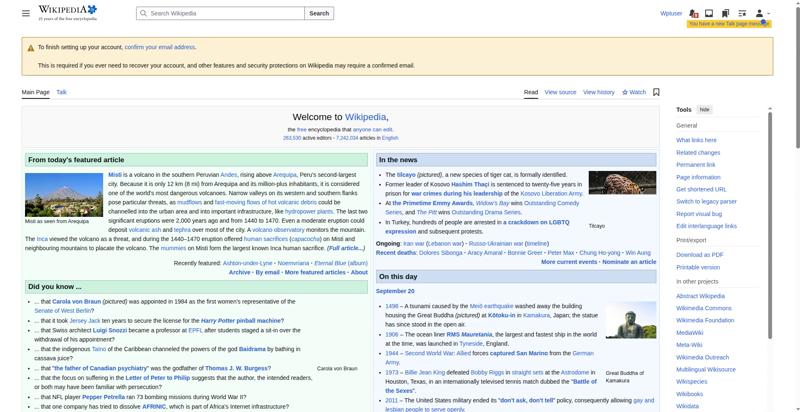Open the Arequipa link
800x412 pixels.
click(284, 174)
